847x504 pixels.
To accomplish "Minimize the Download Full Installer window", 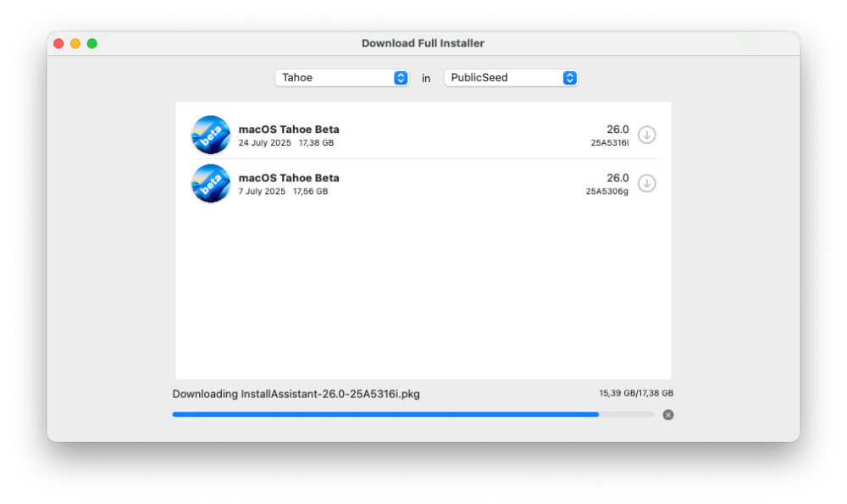I will point(75,43).
